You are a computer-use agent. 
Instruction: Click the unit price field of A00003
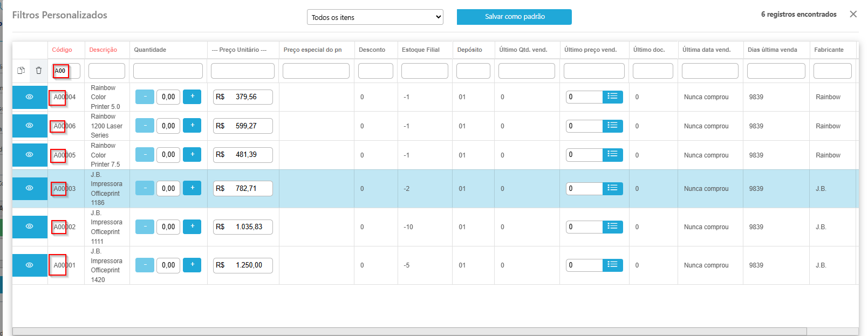[243, 189]
